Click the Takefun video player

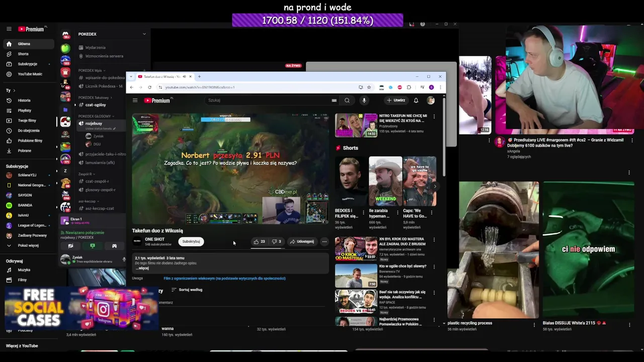tap(230, 168)
